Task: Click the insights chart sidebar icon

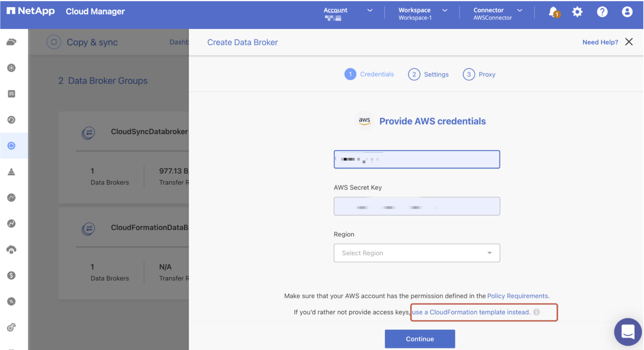Action: pos(11,223)
